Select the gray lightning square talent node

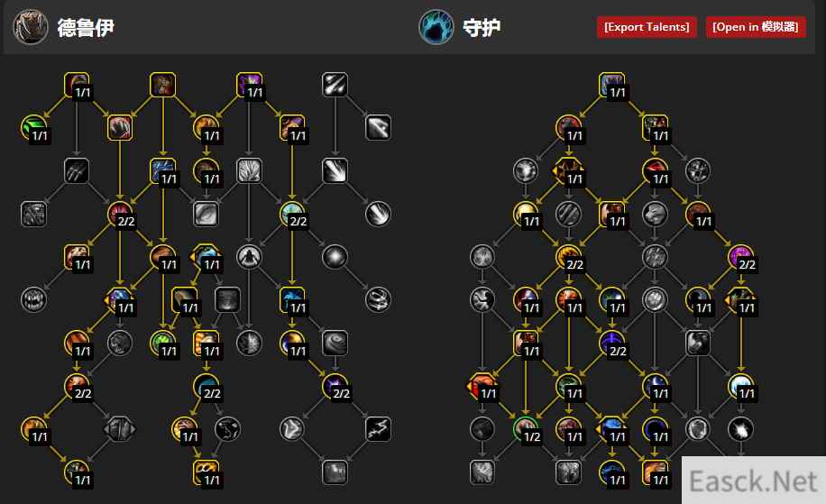coord(378,428)
